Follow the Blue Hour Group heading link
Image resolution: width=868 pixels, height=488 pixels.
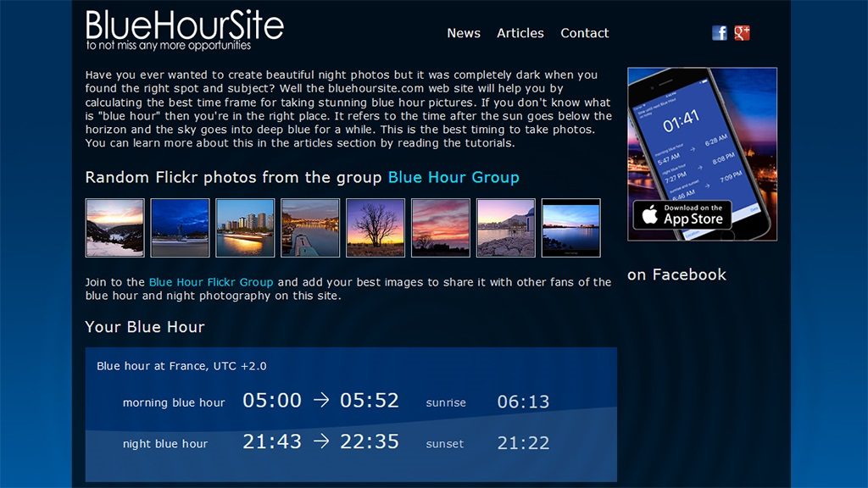pos(453,177)
